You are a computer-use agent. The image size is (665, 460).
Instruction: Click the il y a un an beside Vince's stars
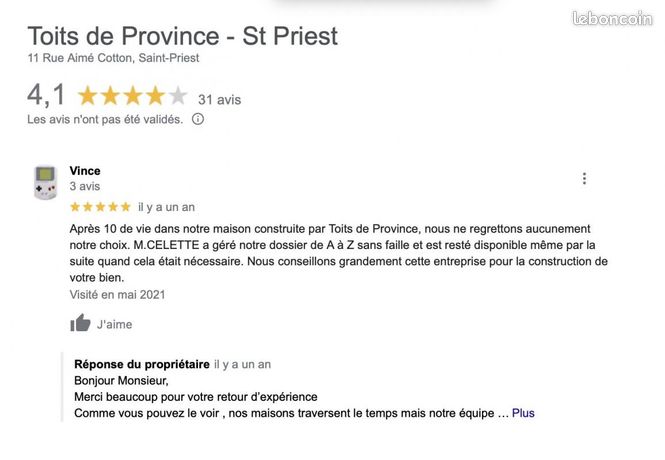click(166, 207)
